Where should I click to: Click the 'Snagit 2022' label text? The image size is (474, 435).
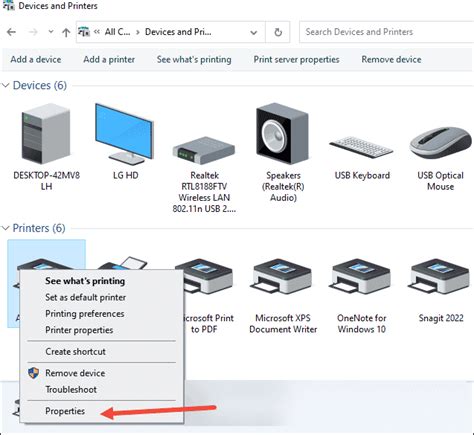point(441,318)
